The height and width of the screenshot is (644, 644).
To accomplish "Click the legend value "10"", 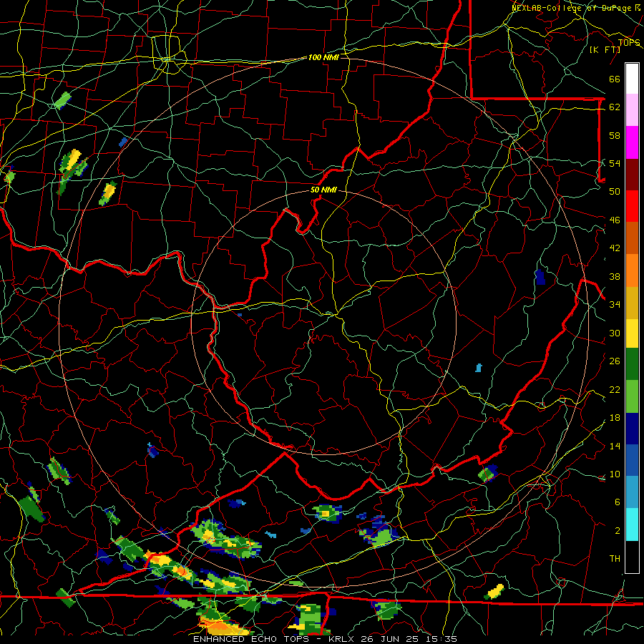I will click(x=615, y=474).
